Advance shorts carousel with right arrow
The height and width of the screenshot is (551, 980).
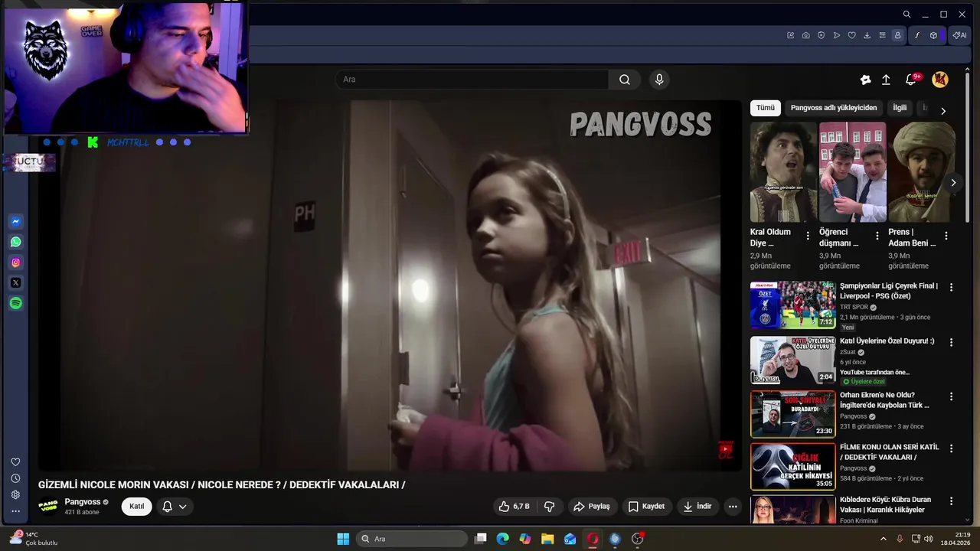pos(952,182)
